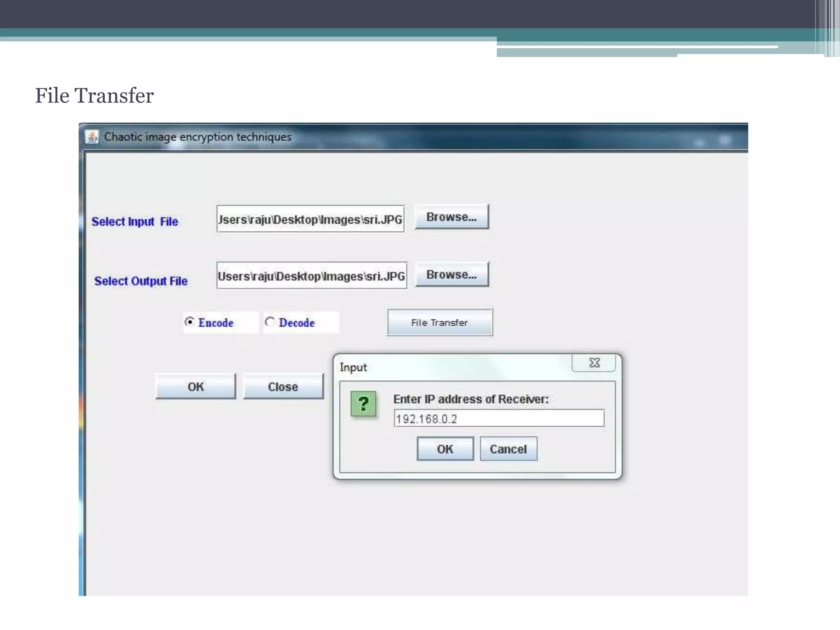Screen dimensions: 840x630
Task: Click the IP address field showing 192.168.0.2
Action: (499, 418)
